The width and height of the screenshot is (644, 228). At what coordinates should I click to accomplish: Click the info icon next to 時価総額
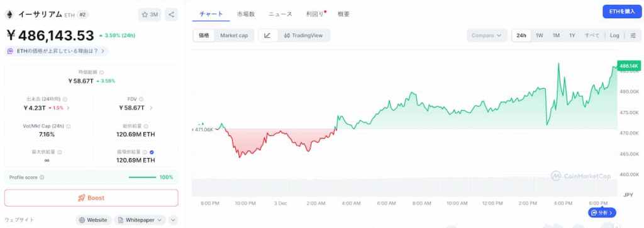click(102, 72)
